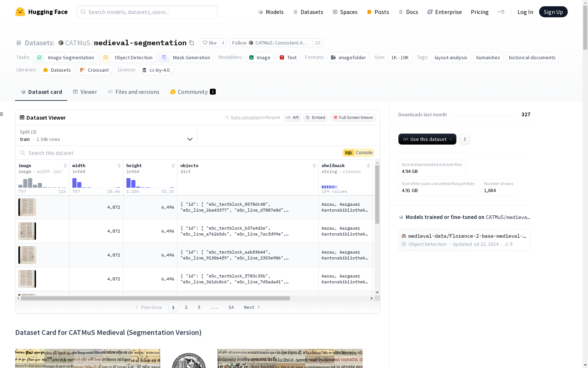The height and width of the screenshot is (368, 588).
Task: Go to page 2 of results
Action: click(186, 307)
